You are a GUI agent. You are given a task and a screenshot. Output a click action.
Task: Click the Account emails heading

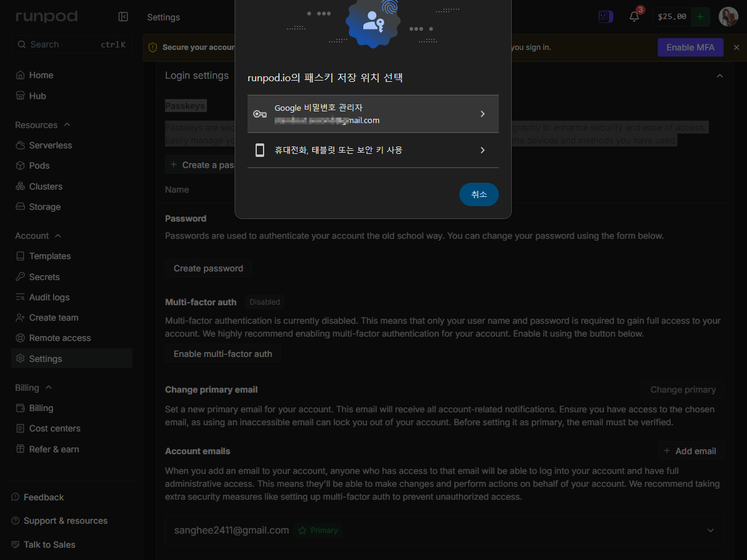tap(198, 451)
